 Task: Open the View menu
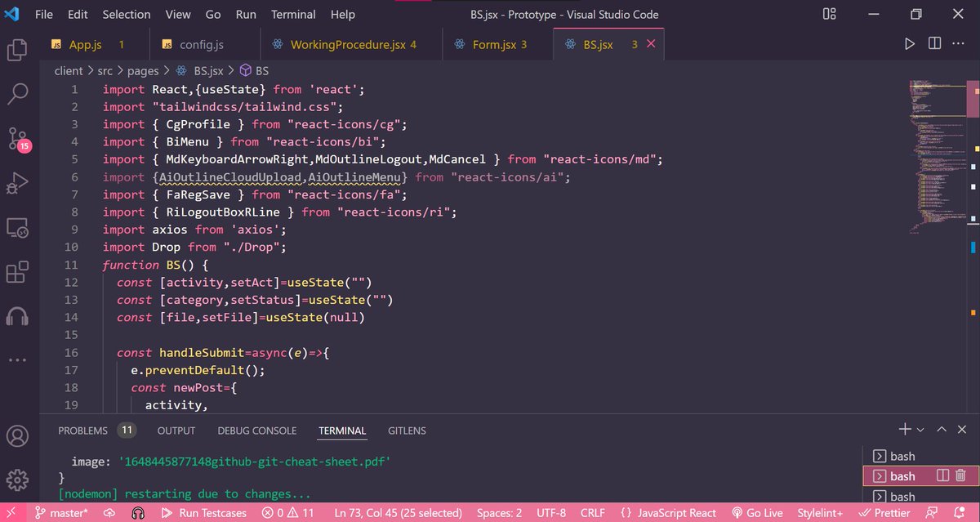pyautogui.click(x=178, y=14)
